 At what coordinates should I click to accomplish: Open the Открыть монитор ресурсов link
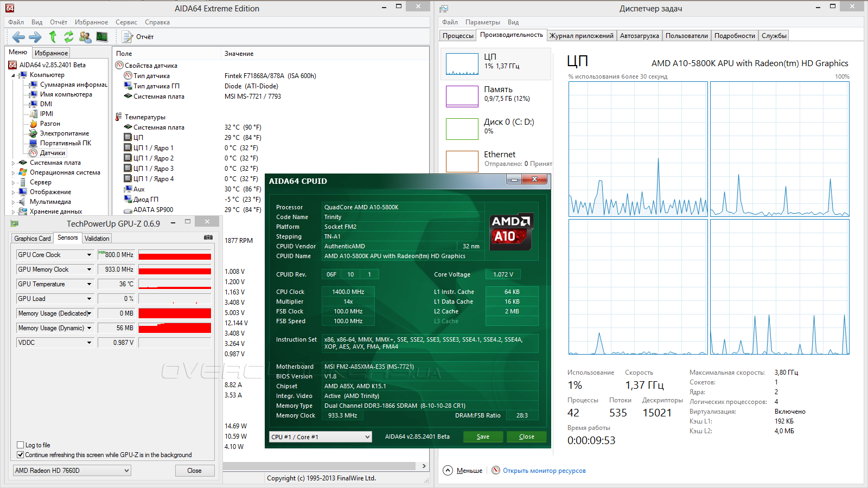[544, 471]
